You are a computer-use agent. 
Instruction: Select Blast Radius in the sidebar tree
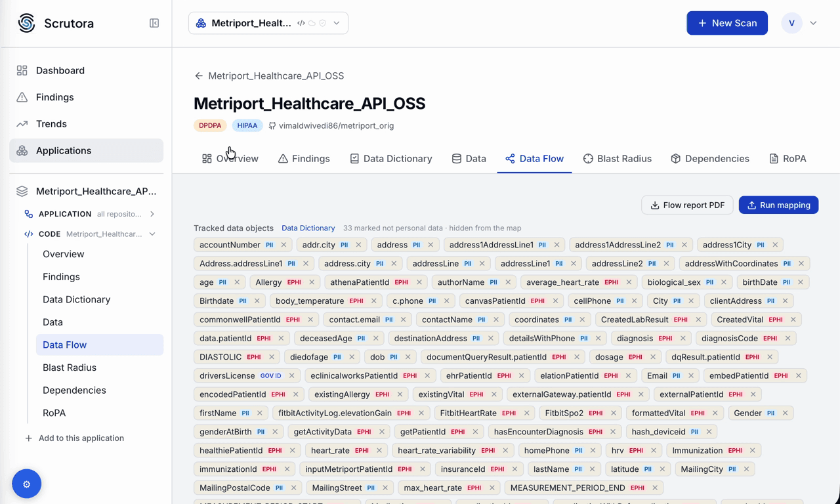tap(100, 367)
